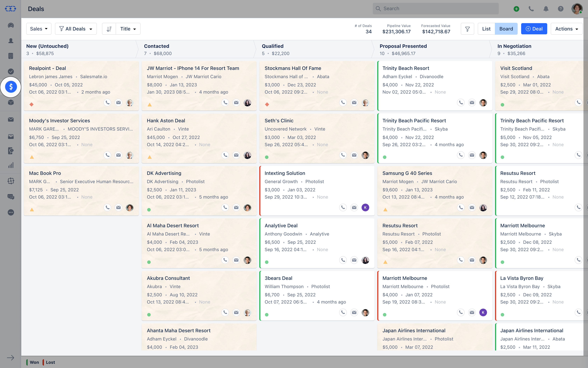Expand sidebar with the arrow icon
588x368 pixels.
(x=10, y=358)
